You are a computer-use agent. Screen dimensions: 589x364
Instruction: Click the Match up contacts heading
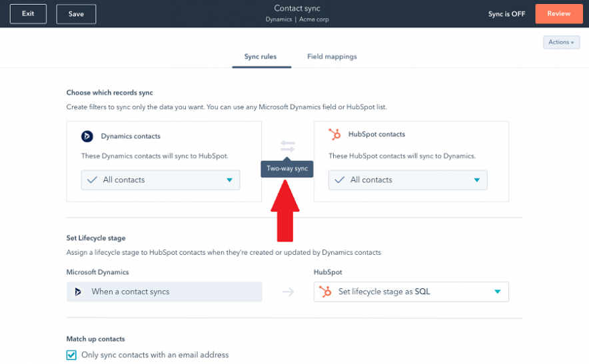pyautogui.click(x=96, y=339)
